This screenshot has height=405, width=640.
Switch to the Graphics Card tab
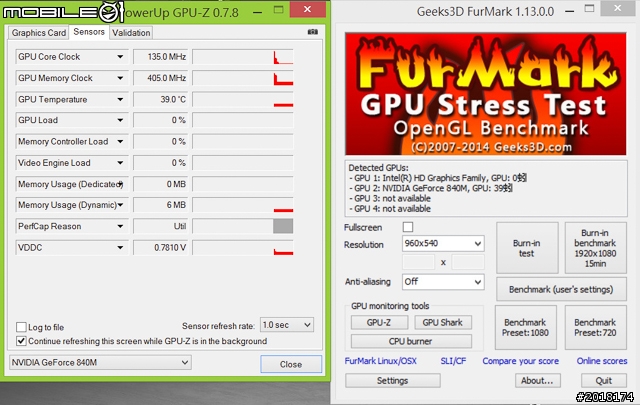[x=38, y=33]
